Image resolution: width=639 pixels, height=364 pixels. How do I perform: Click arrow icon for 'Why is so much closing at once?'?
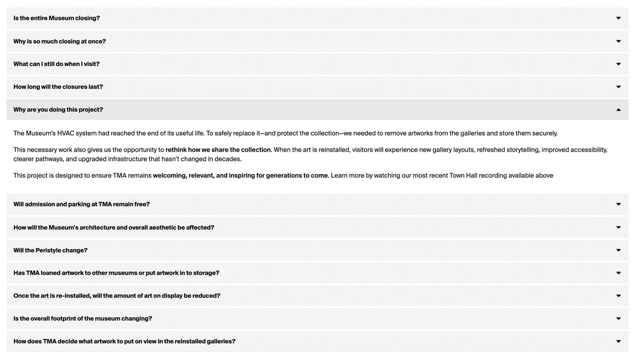coord(618,41)
